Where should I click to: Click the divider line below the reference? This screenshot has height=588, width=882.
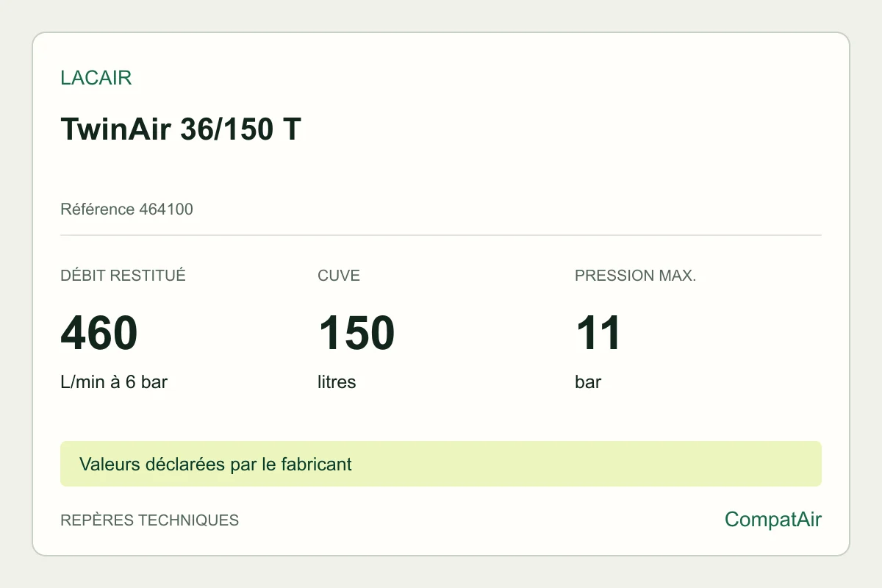click(x=441, y=235)
